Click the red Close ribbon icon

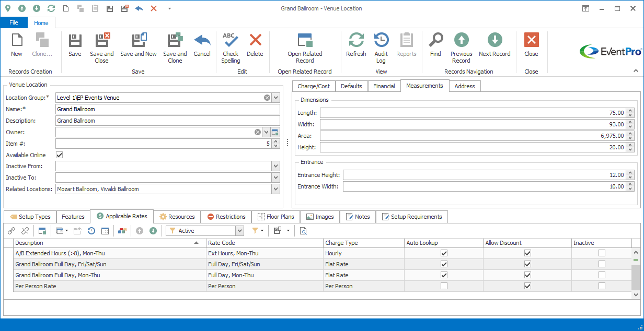point(531,40)
